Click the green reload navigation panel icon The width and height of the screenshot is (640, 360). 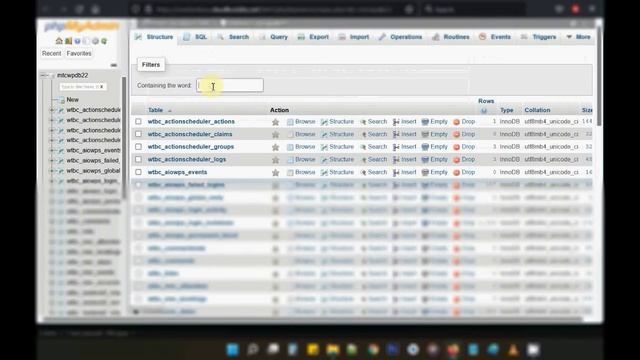pos(104,41)
